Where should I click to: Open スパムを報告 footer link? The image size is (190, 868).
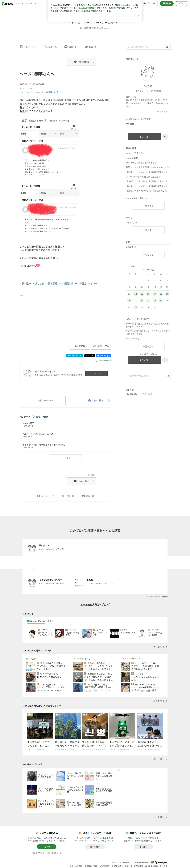pos(76,866)
